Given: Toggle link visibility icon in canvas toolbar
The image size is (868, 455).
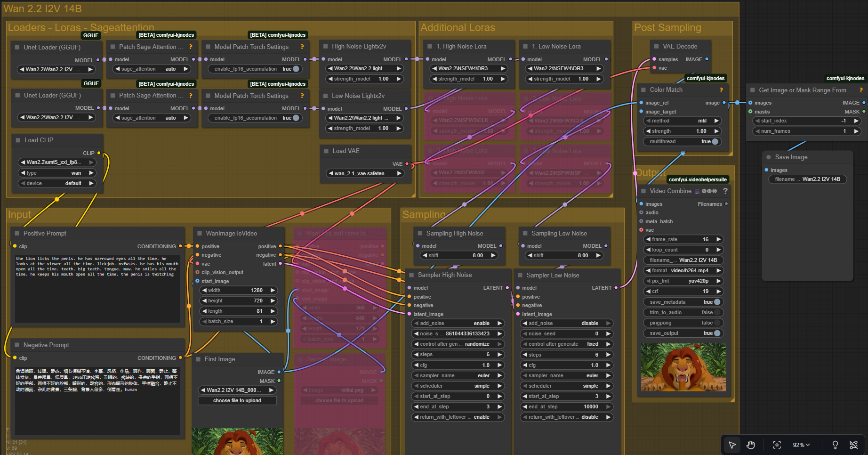Looking at the screenshot, I should pos(853,445).
